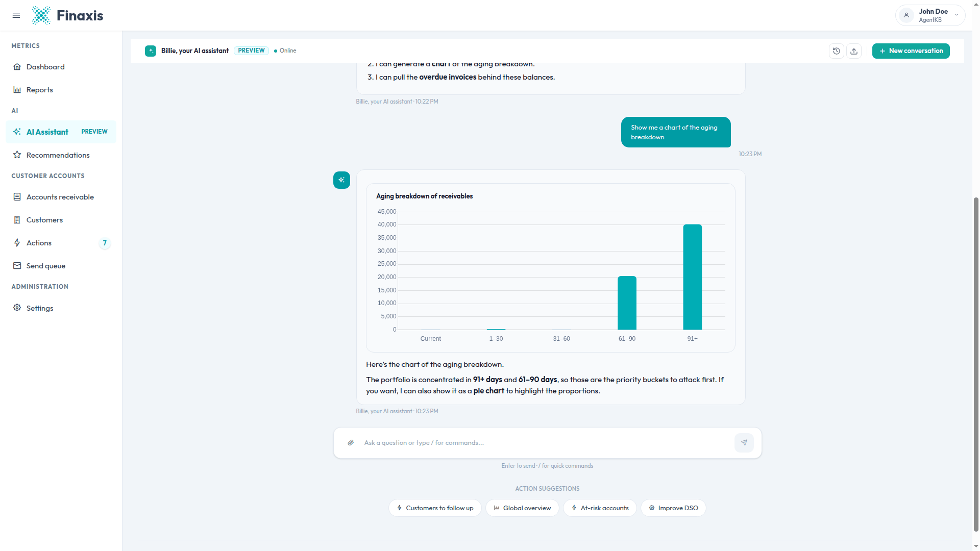This screenshot has width=980, height=551.
Task: Click the '1–30' axis label
Action: [496, 339]
